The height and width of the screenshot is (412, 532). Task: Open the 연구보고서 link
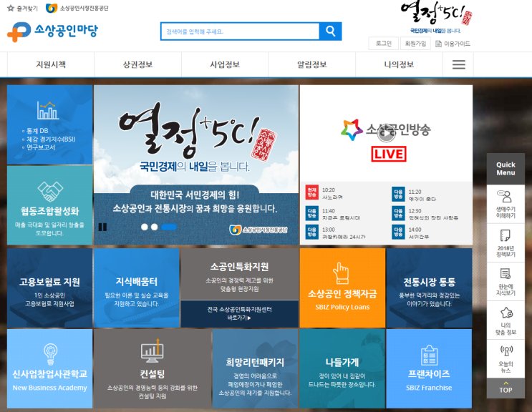[x=41, y=147]
